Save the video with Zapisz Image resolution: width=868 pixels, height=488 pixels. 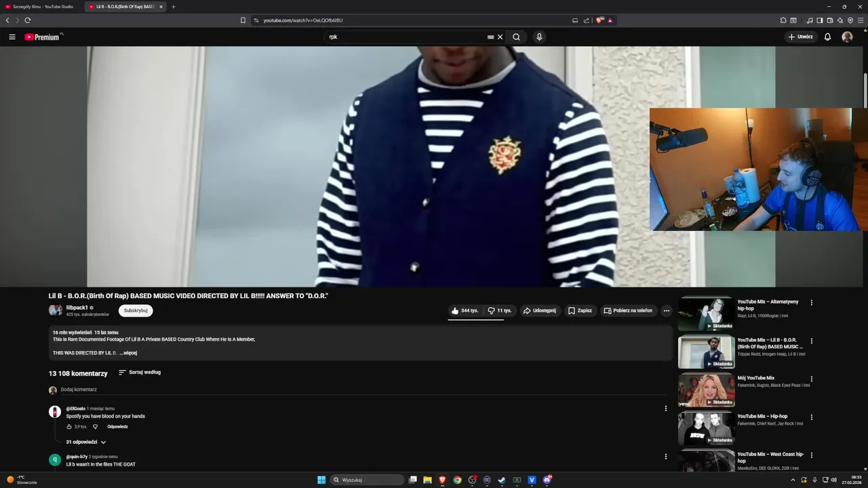tap(580, 310)
